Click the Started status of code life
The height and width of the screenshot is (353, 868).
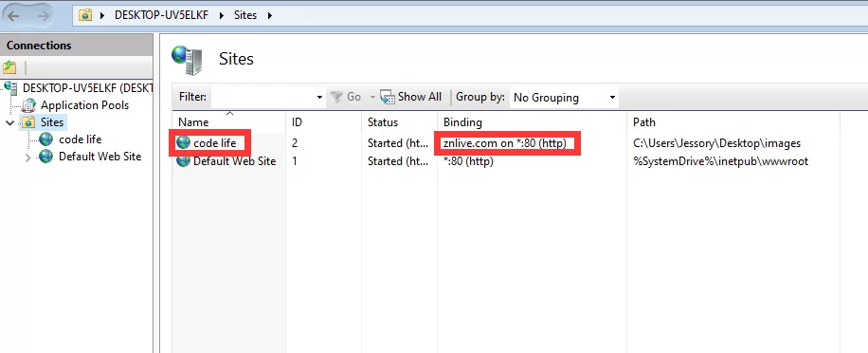click(398, 143)
